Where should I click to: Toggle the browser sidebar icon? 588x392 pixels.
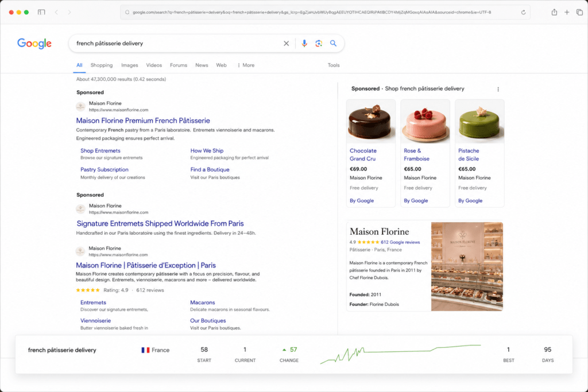click(x=41, y=13)
